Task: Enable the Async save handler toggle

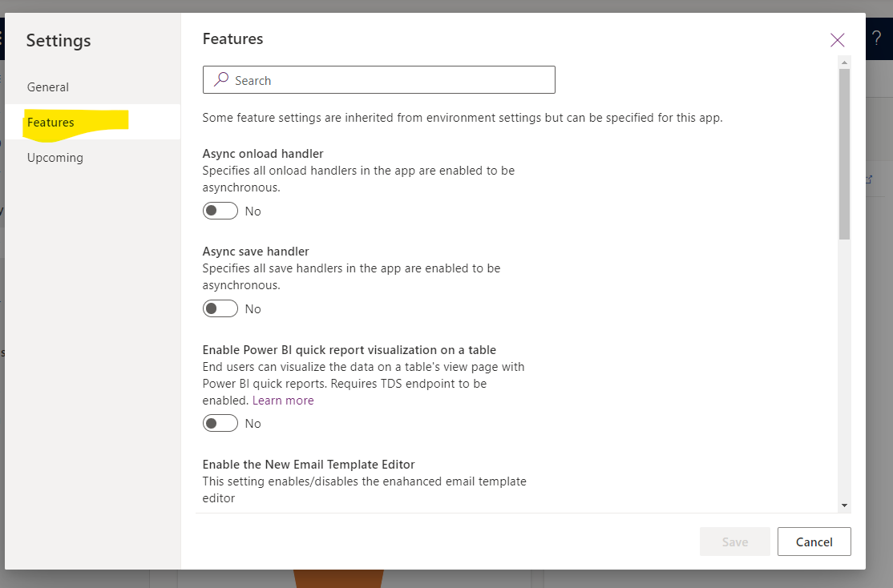Action: click(x=220, y=308)
